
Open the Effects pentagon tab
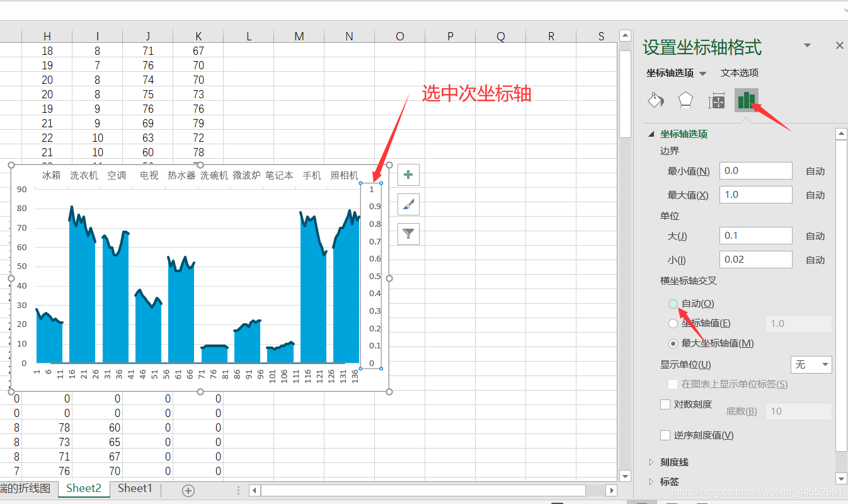click(x=685, y=100)
